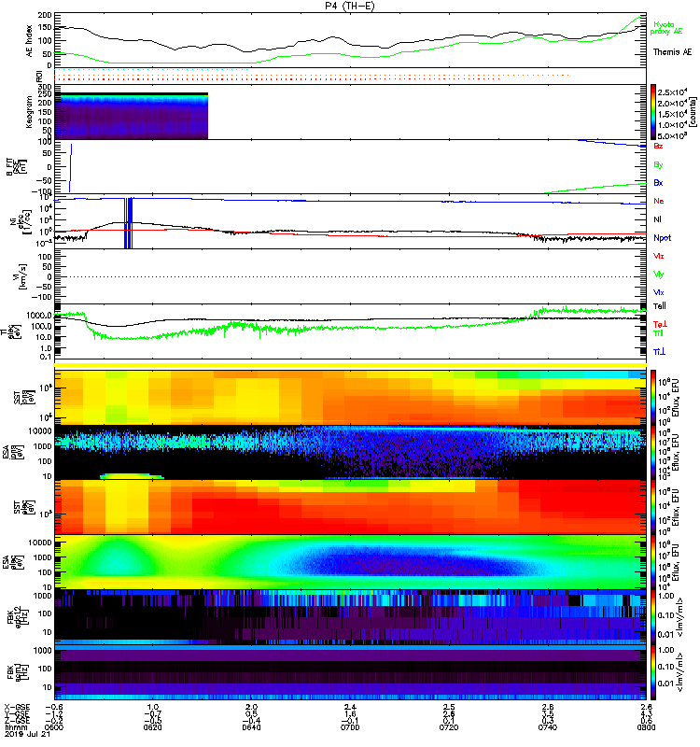Select the red Te perpendicular legend label
Screen dimensions: 700x747
(660, 324)
